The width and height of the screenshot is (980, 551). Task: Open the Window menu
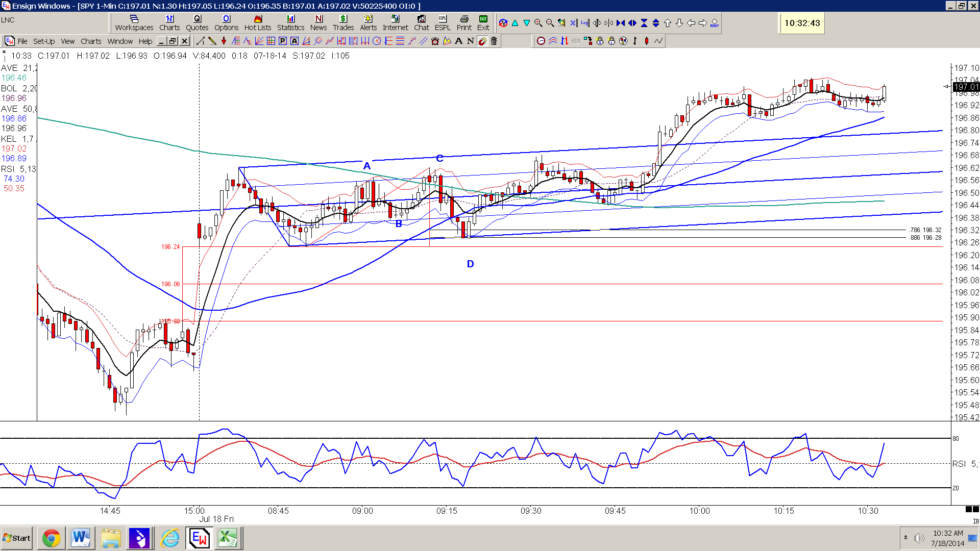click(120, 41)
